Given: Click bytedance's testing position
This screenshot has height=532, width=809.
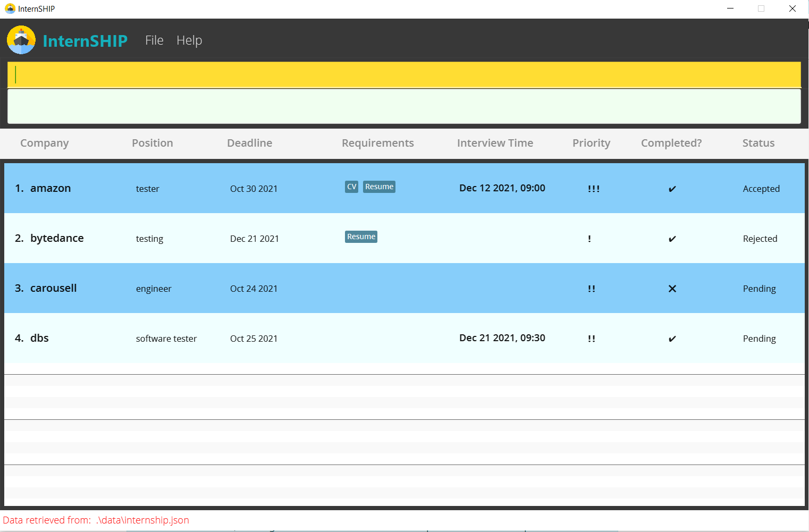Looking at the screenshot, I should (x=149, y=239).
